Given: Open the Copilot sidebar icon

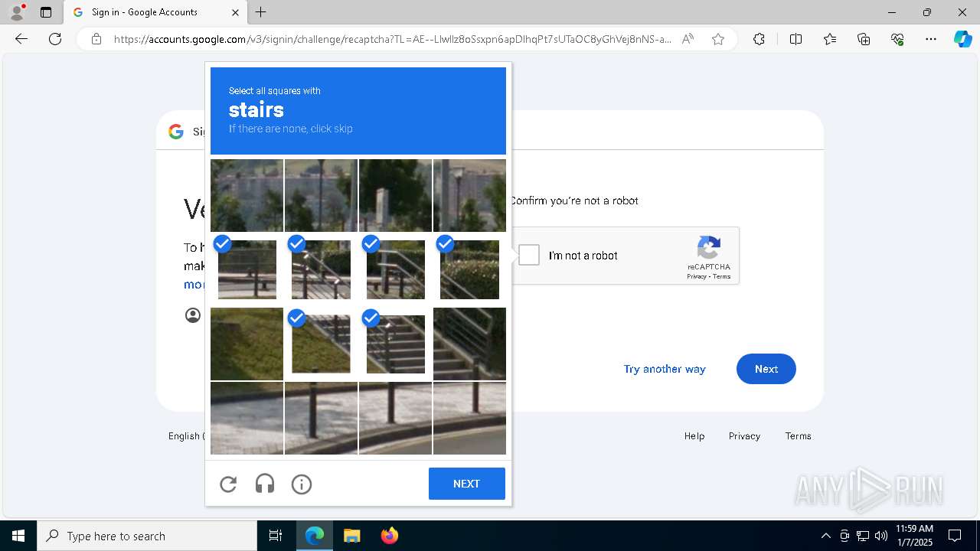Looking at the screenshot, I should (963, 39).
